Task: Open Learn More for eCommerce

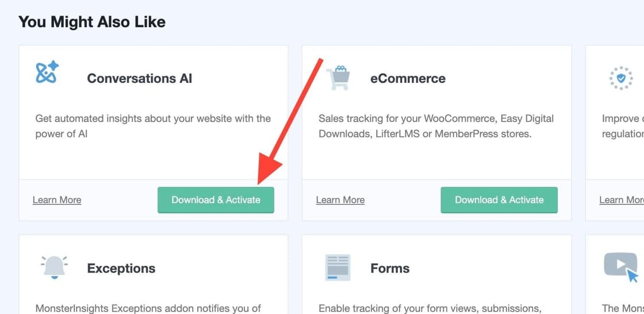Action: pyautogui.click(x=340, y=200)
